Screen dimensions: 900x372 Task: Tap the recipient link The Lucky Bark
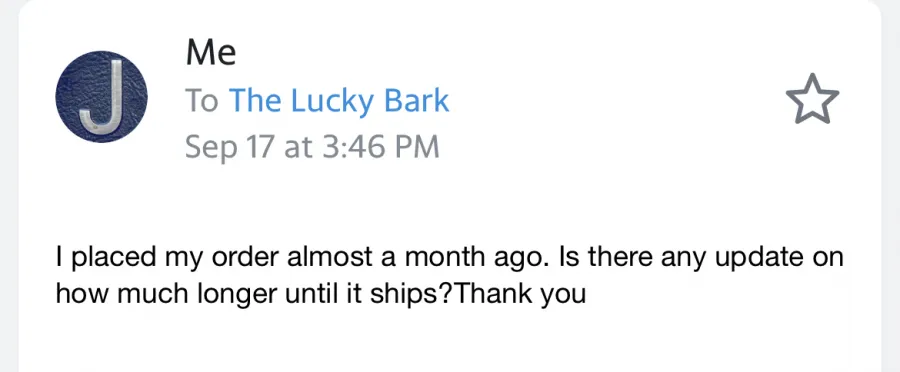coord(339,102)
